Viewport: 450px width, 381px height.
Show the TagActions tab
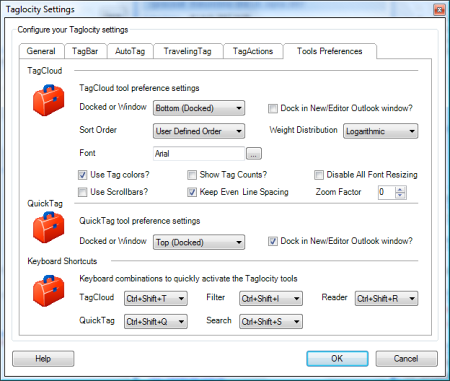(x=253, y=51)
